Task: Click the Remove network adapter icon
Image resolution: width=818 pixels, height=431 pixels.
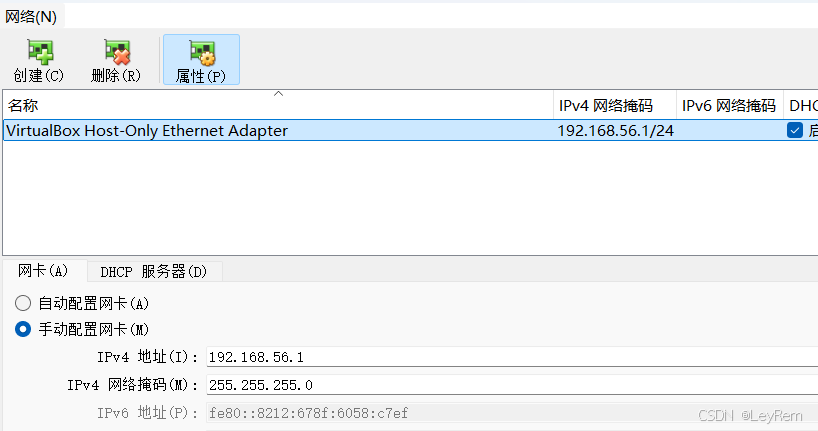Action: 117,52
